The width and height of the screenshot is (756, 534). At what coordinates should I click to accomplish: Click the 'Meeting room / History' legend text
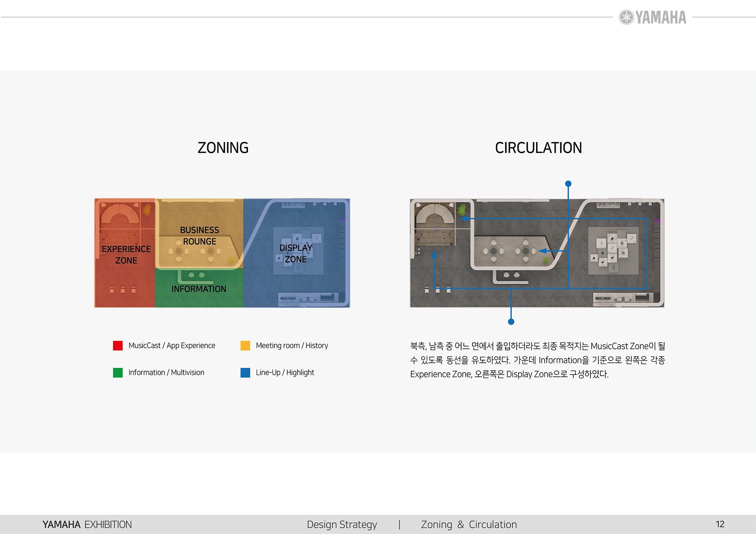pos(292,346)
